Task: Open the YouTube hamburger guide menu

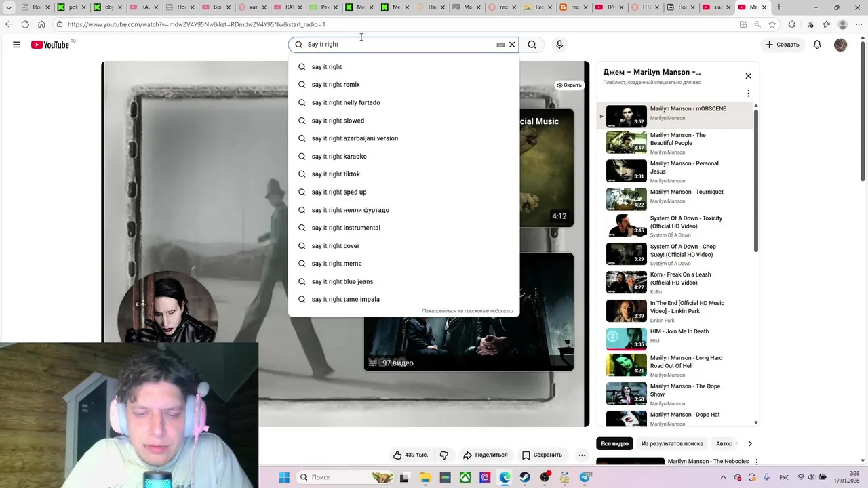Action: [16, 45]
